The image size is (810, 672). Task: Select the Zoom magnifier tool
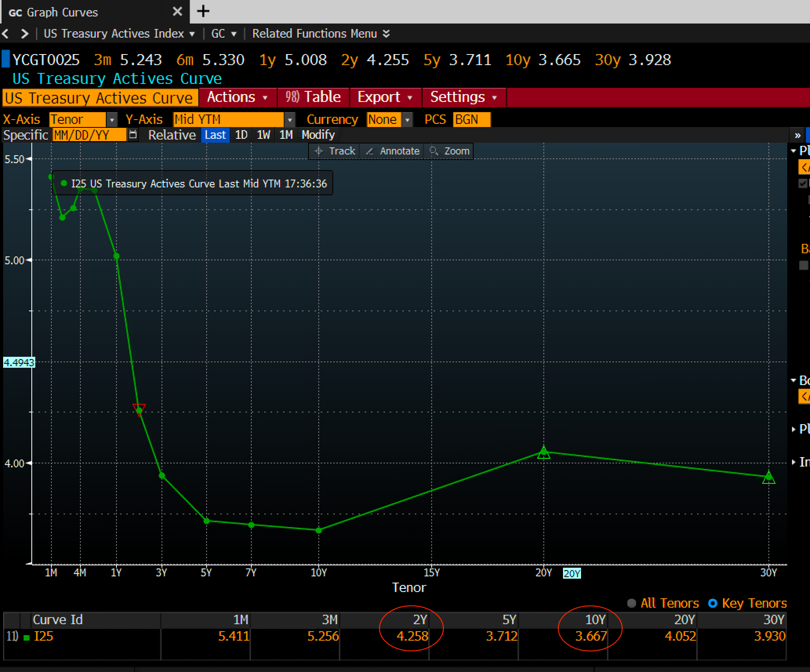pos(449,151)
